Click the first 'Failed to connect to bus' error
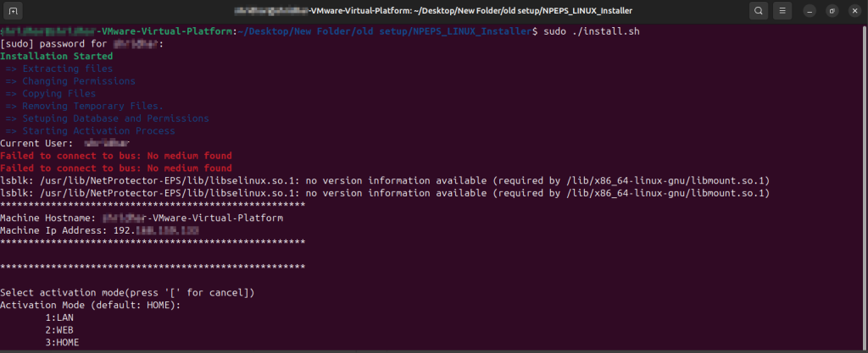 tap(116, 156)
